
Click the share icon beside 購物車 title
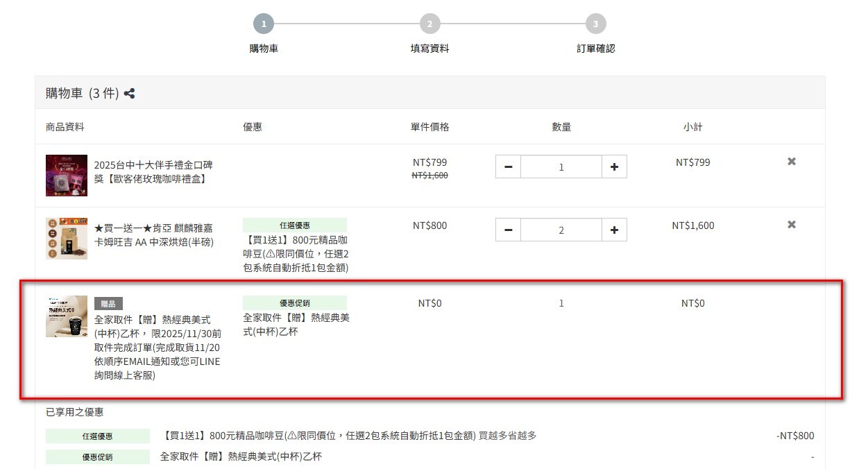[x=129, y=94]
